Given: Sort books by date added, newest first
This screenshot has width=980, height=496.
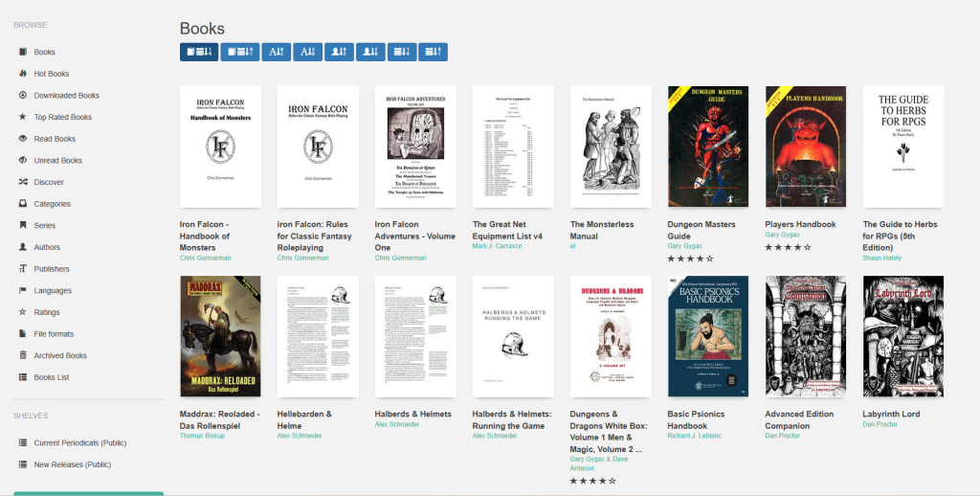Looking at the screenshot, I should (199, 52).
